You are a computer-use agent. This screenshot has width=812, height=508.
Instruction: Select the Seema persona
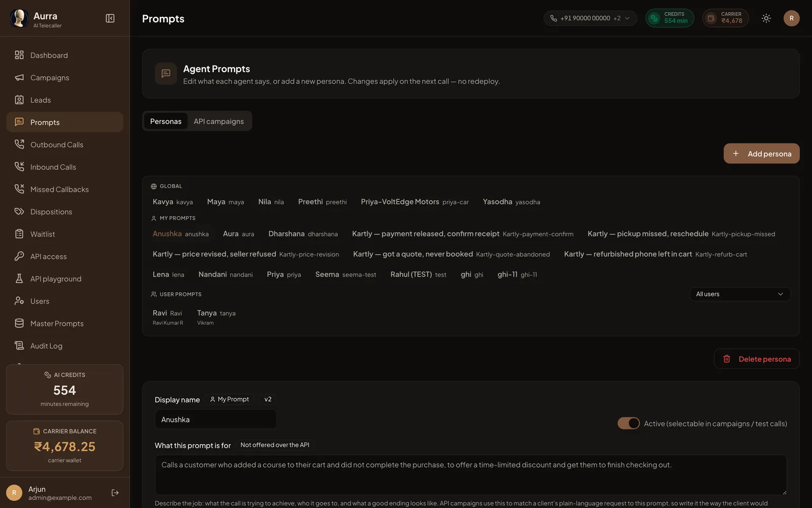point(346,274)
